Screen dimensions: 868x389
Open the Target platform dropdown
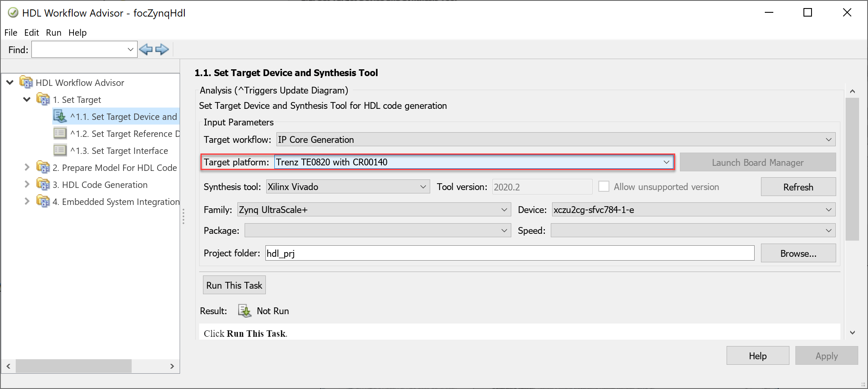coord(666,162)
